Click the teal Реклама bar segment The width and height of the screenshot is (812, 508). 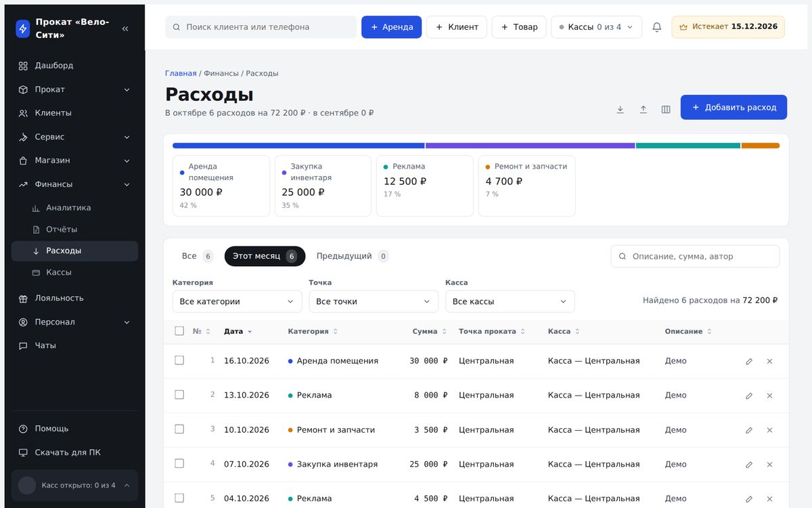click(688, 146)
